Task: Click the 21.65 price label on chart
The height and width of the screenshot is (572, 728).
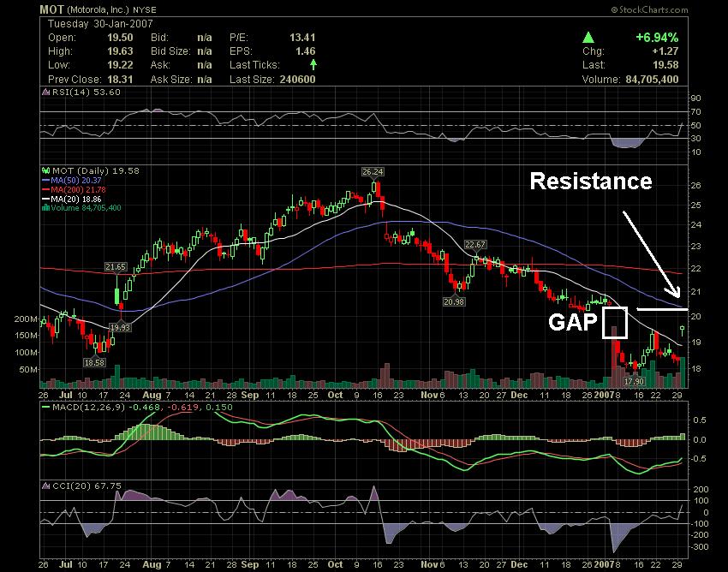Action: [x=116, y=267]
